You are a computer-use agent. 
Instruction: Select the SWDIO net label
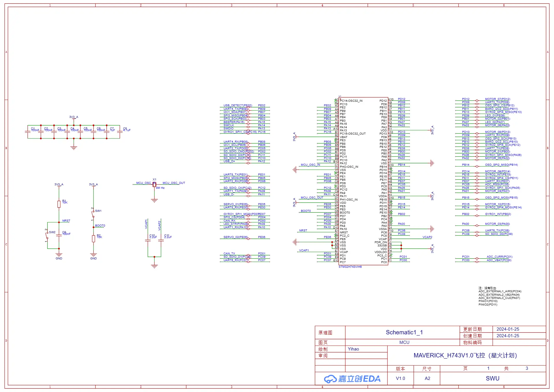[x=229, y=129]
